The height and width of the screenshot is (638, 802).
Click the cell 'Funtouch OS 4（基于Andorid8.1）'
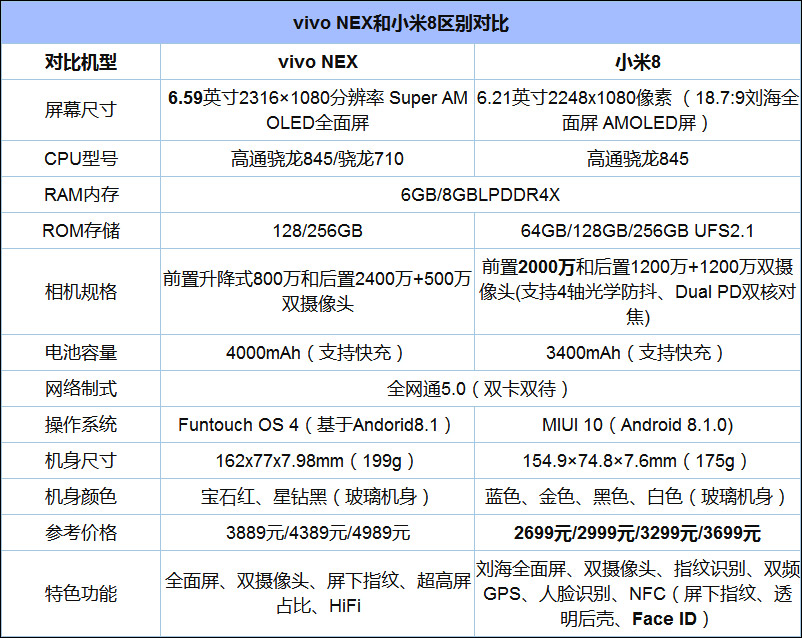(317, 425)
